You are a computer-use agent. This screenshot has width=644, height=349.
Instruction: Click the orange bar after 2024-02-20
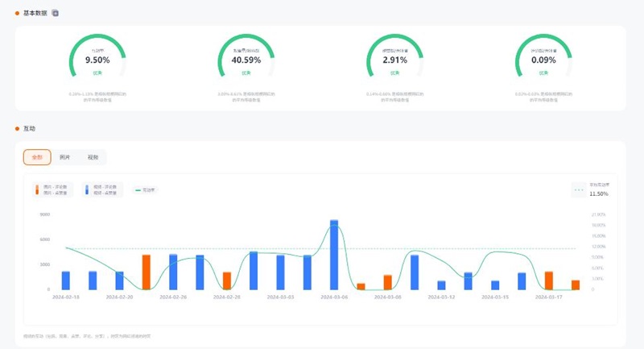click(147, 272)
